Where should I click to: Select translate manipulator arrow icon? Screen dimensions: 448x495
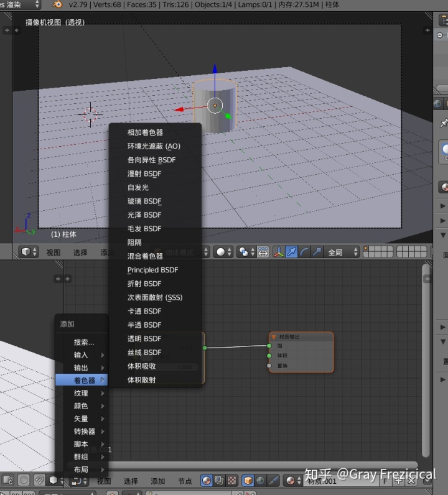291,252
